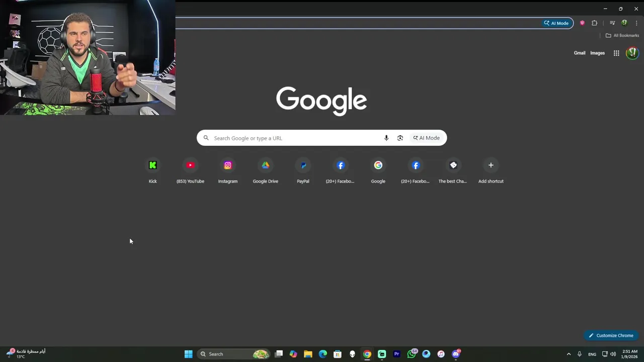Open the network tray icon
The height and width of the screenshot is (362, 644).
point(605,354)
